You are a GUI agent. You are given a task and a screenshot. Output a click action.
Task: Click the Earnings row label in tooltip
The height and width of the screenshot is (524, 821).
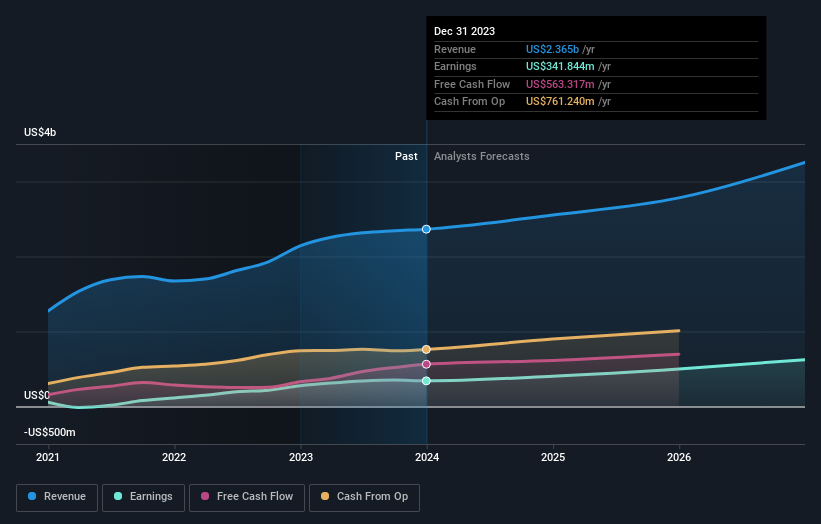(x=456, y=66)
